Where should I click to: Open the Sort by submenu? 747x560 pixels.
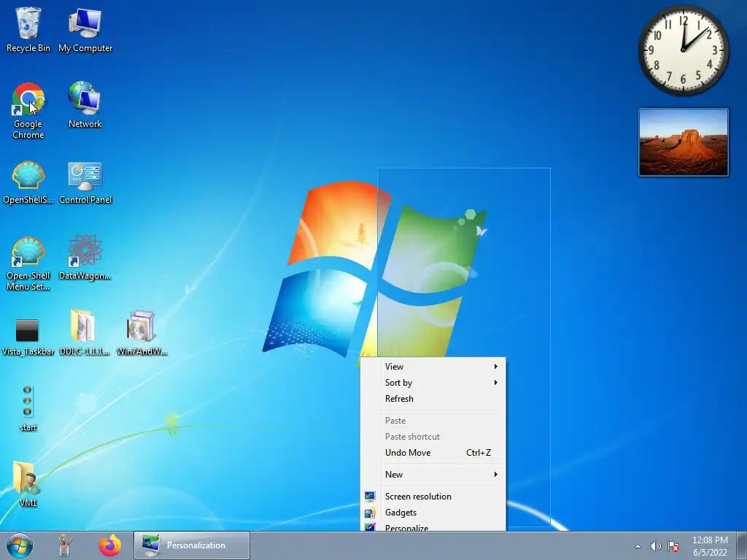433,382
